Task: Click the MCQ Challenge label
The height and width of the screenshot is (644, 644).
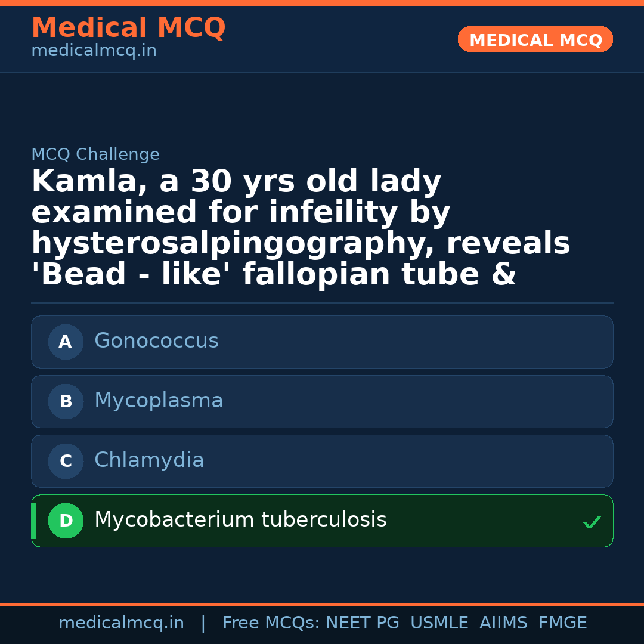Action: tap(95, 155)
